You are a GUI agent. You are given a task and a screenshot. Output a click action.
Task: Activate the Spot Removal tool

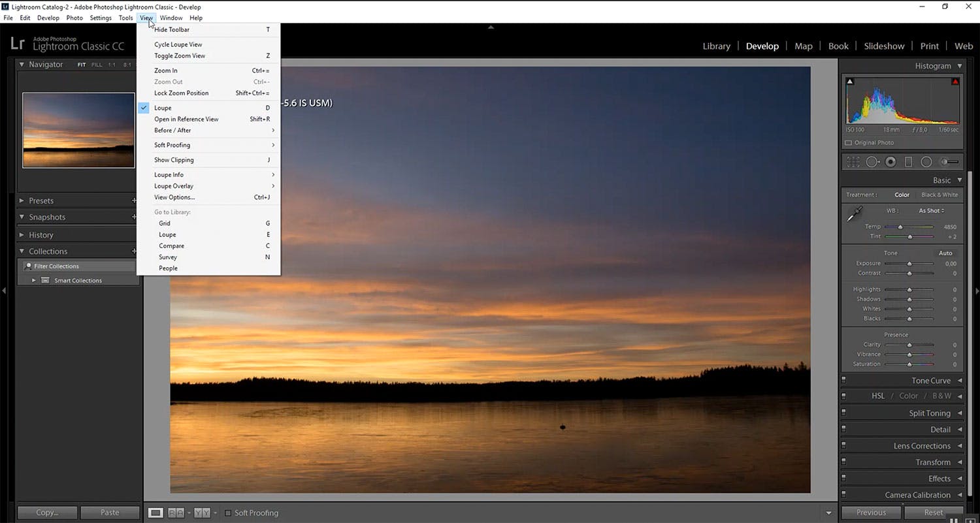[x=872, y=162]
